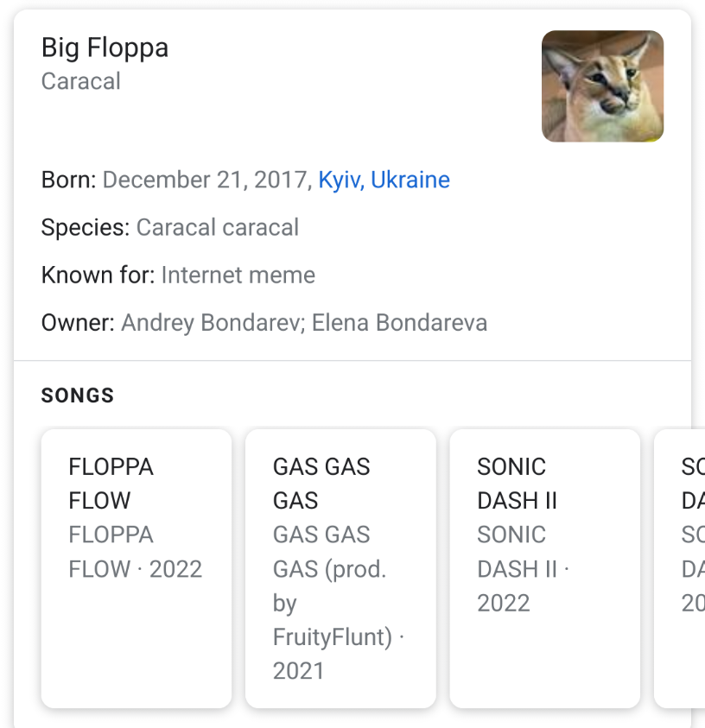Screen dimensions: 705x728
Task: Open the partially visible fourth song card
Action: (x=680, y=568)
